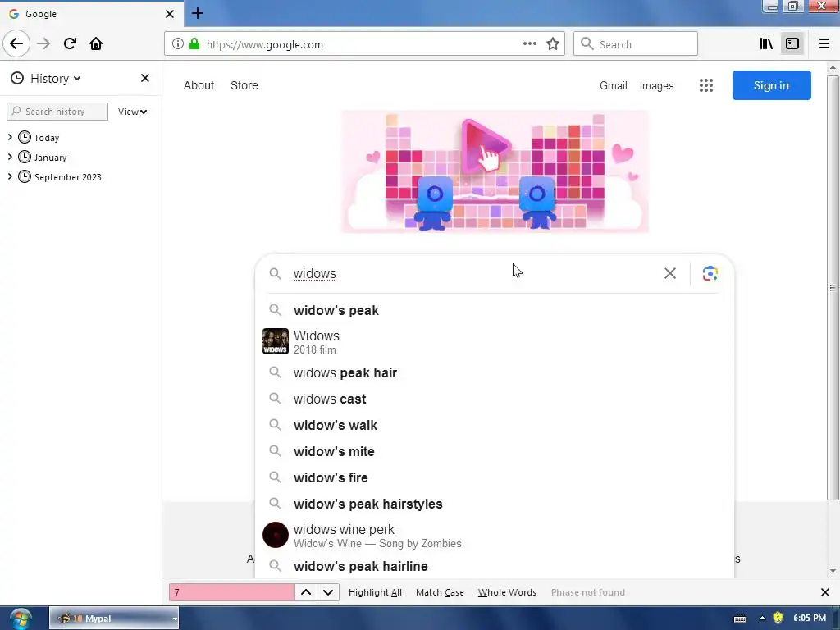Click the Google Doodle image
The height and width of the screenshot is (630, 840).
(495, 171)
